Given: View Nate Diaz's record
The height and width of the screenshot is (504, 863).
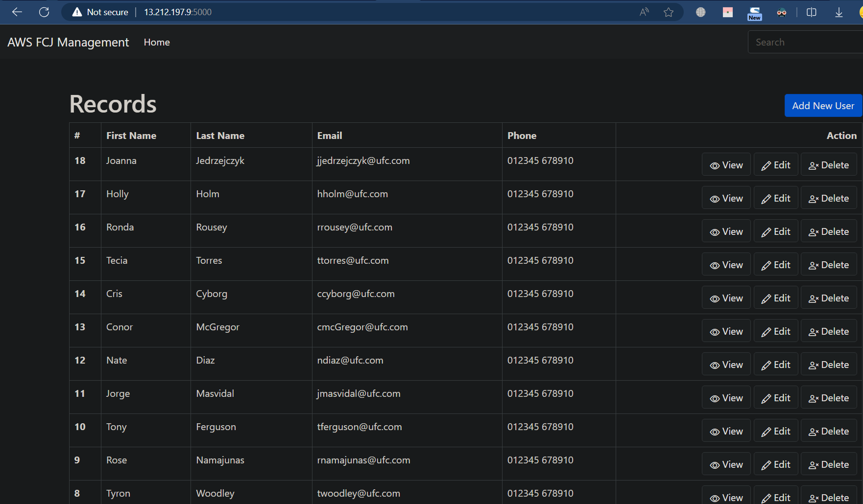Looking at the screenshot, I should click(726, 365).
